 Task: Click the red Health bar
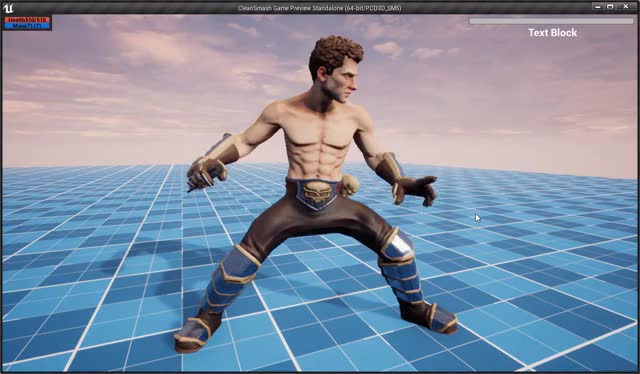pyautogui.click(x=28, y=20)
